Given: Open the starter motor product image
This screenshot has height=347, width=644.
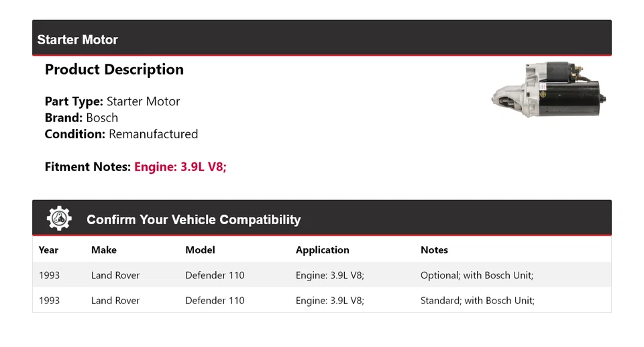Looking at the screenshot, I should point(549,93).
